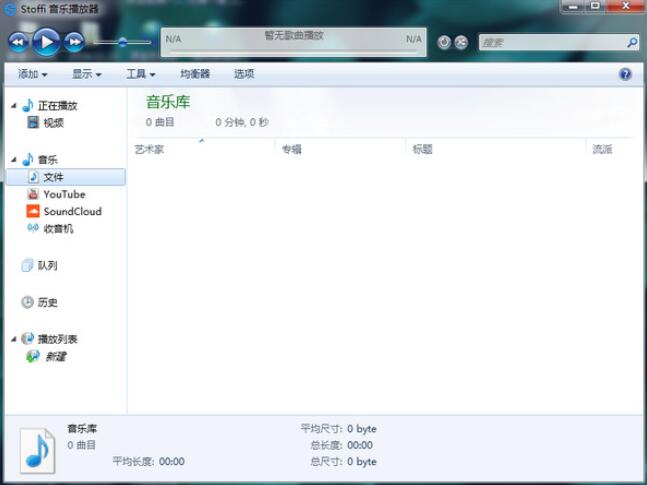Toggle the shuffle button beside the search box
Viewport: 647px width, 485px height.
coord(461,42)
